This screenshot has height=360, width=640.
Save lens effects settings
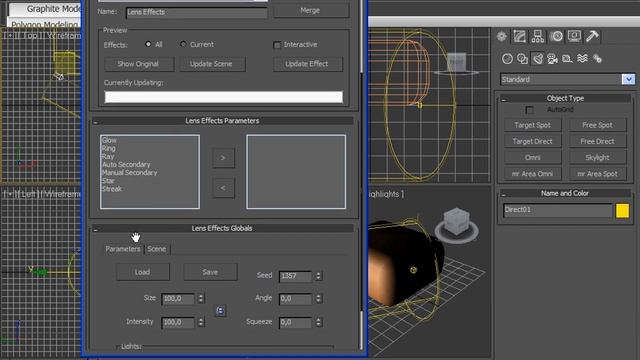[210, 272]
